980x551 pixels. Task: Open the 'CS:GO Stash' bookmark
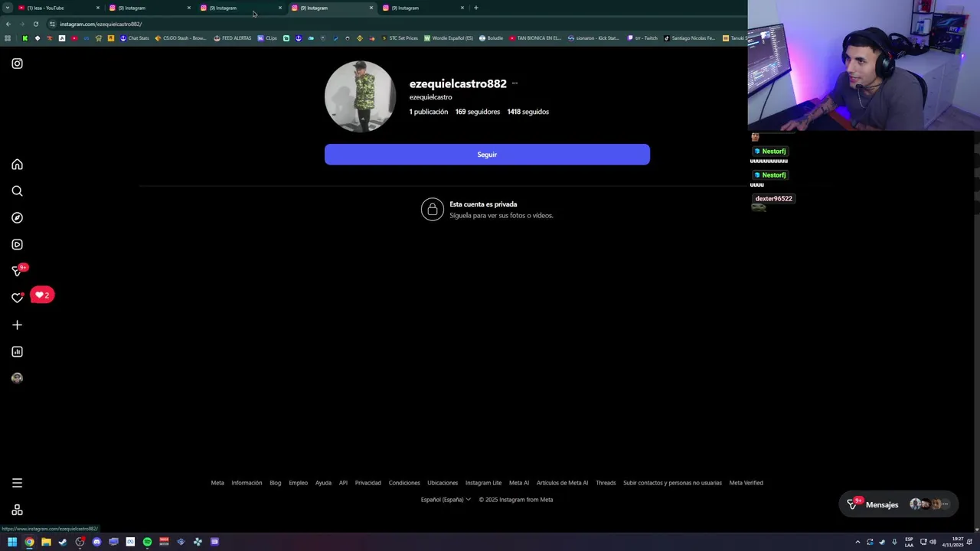[180, 38]
